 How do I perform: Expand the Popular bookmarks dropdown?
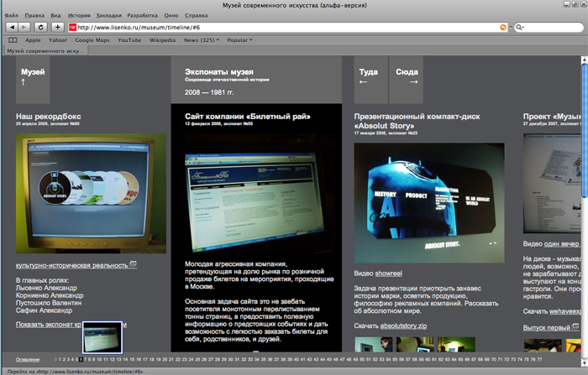point(241,39)
